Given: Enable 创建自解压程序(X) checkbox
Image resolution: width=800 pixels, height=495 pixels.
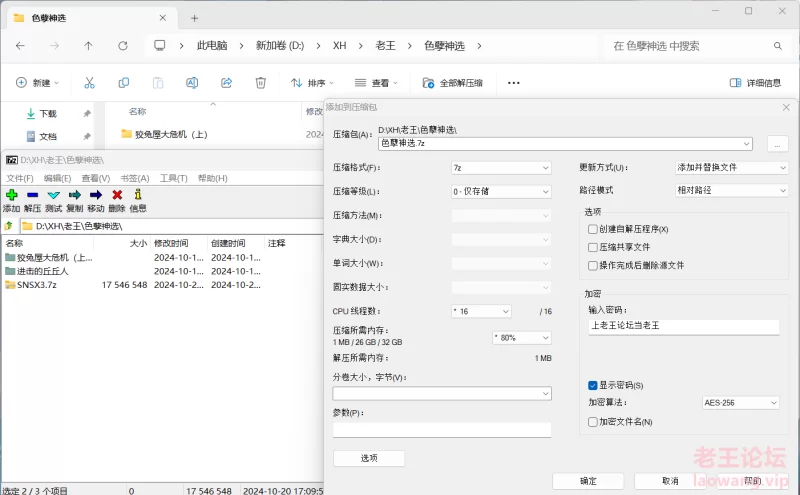Looking at the screenshot, I should click(x=592, y=229).
